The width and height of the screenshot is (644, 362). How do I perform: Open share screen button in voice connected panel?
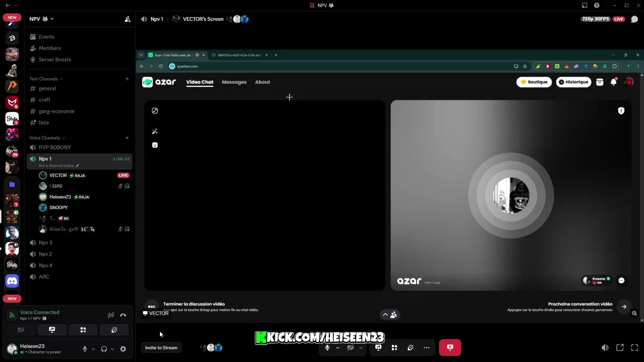[x=52, y=330]
